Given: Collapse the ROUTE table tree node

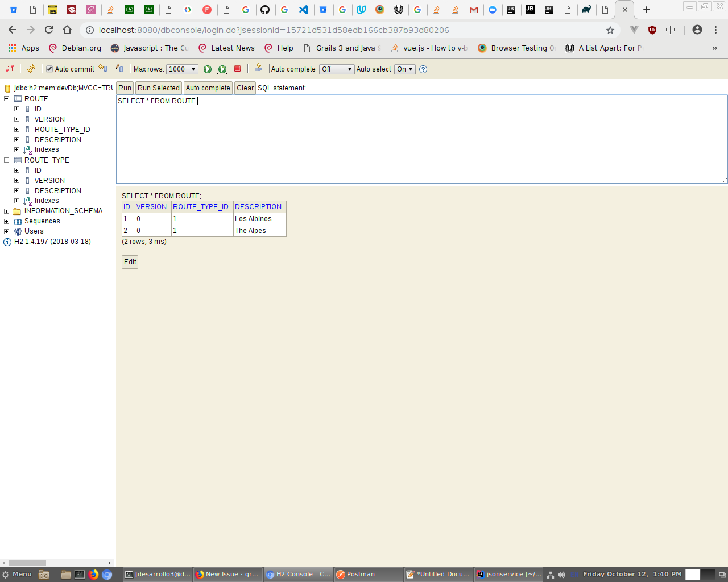Looking at the screenshot, I should [x=7, y=99].
